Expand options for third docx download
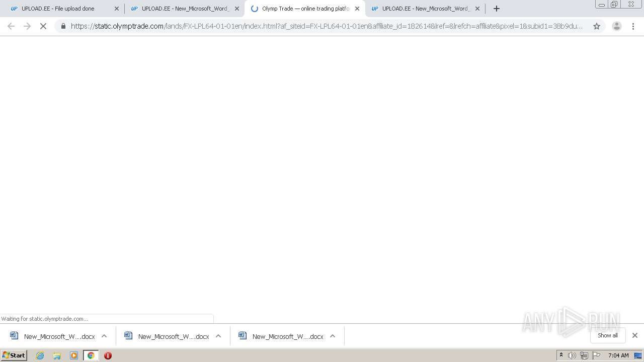Image resolution: width=644 pixels, height=362 pixels. [x=333, y=336]
